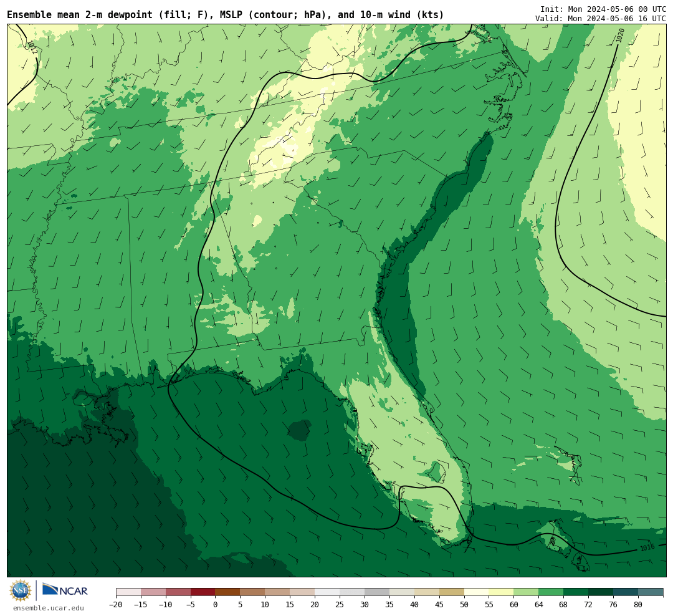The image size is (673, 616).
Task: Pick the teal swatch right of 80
Action: pos(651,592)
